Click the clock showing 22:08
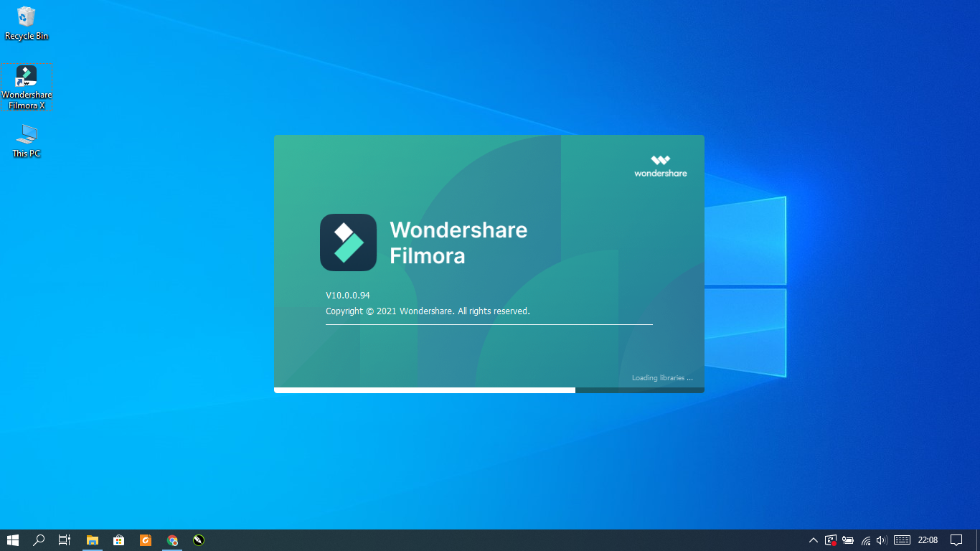 click(x=928, y=540)
